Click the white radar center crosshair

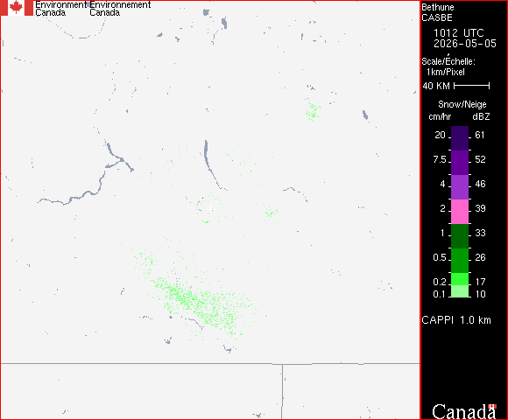pos(210,209)
